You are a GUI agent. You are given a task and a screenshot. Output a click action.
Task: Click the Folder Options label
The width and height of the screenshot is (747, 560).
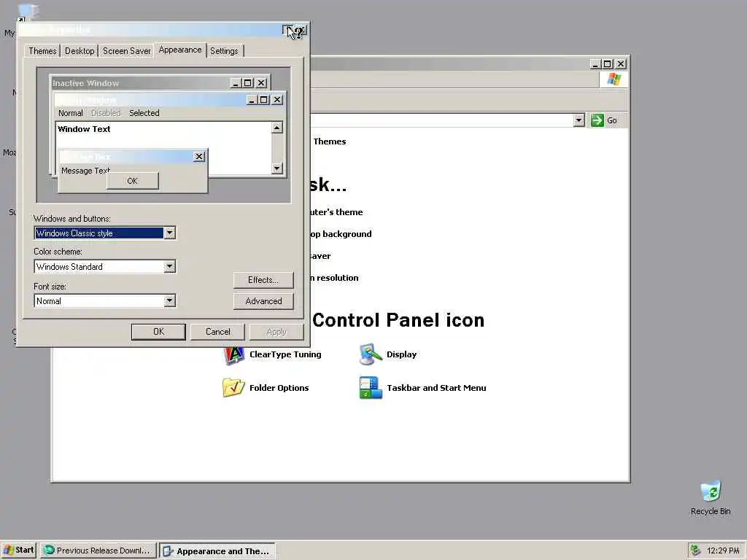279,388
